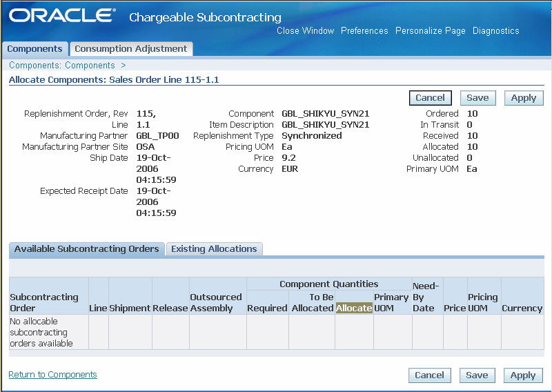This screenshot has height=392, width=552.
Task: Select Available Subcontracting Orders subtab
Action: coord(87,248)
